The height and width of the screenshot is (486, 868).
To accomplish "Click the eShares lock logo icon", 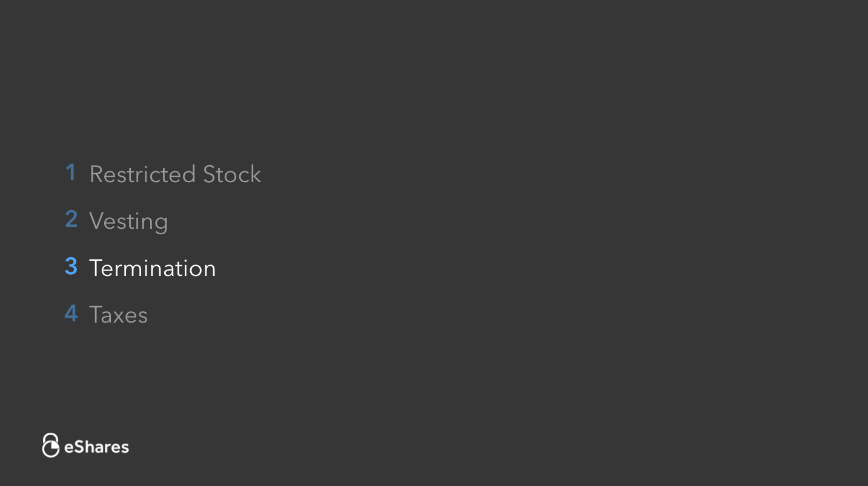I will 50,445.
